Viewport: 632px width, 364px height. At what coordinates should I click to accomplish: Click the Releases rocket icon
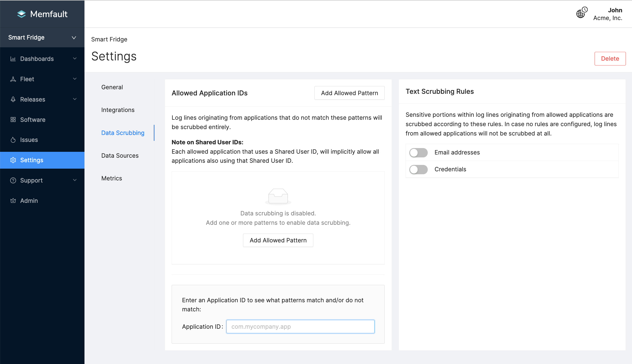13,99
